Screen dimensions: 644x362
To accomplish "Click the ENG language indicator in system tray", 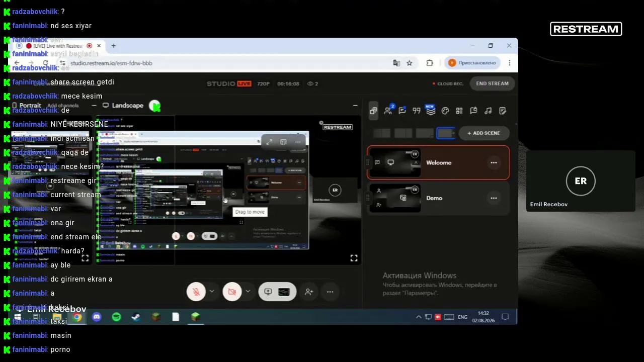I will pos(462,317).
